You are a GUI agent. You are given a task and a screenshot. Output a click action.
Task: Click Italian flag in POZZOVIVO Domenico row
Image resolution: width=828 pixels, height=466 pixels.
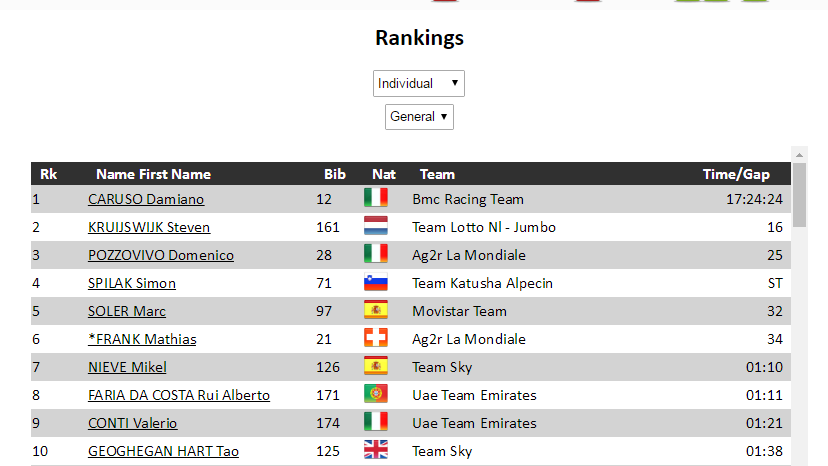click(375, 254)
